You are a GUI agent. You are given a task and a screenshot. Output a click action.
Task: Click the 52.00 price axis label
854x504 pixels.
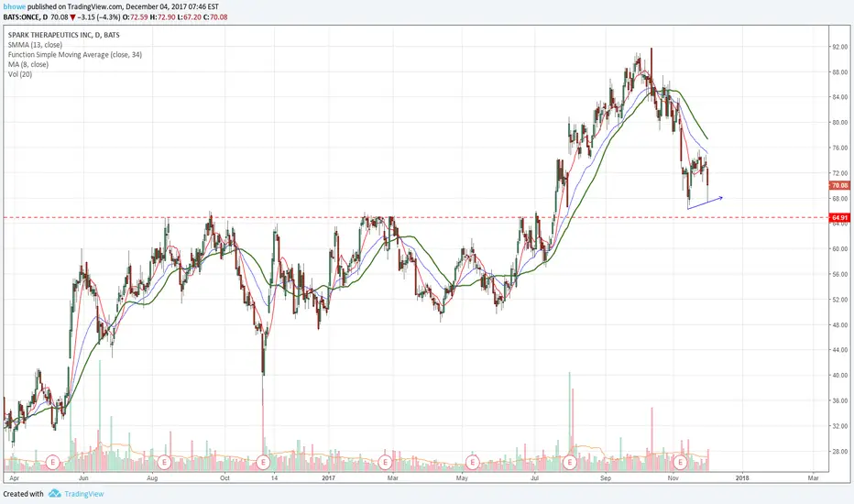[839, 300]
